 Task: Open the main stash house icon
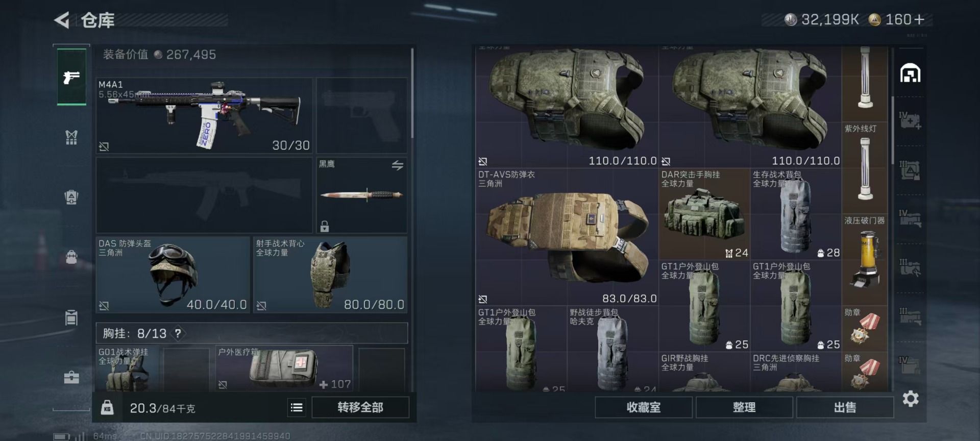(910, 73)
